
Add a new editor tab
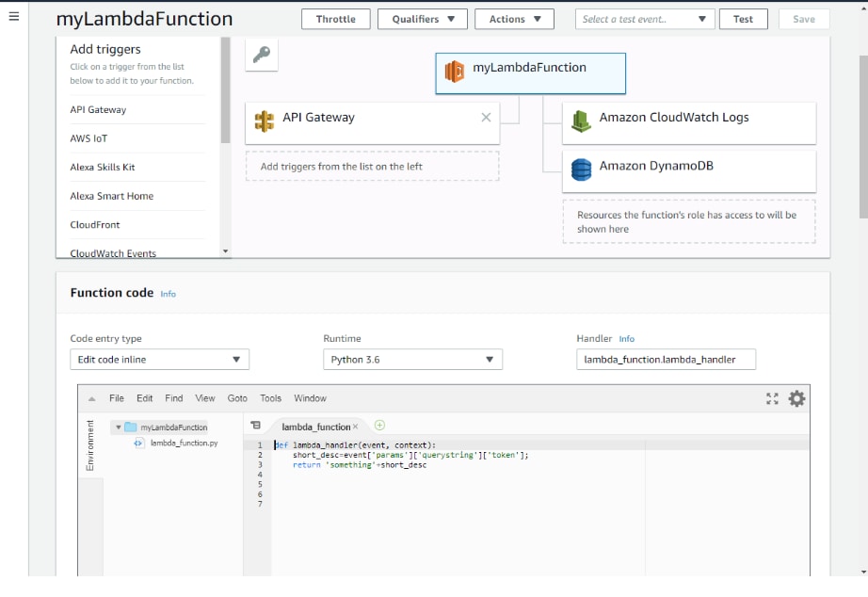tap(379, 426)
